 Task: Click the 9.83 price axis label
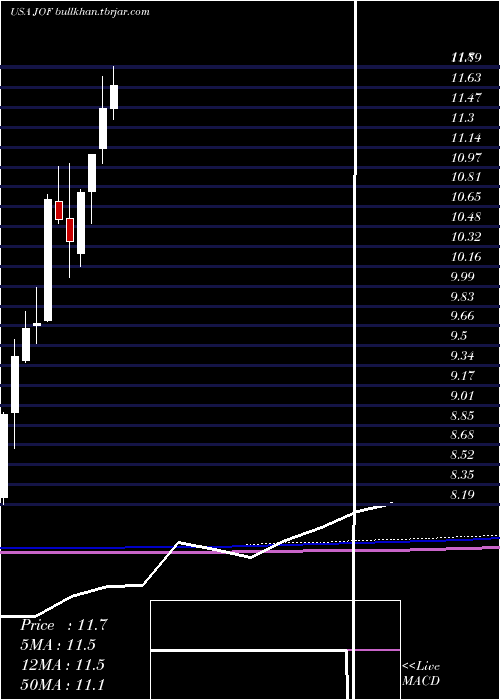462,297
